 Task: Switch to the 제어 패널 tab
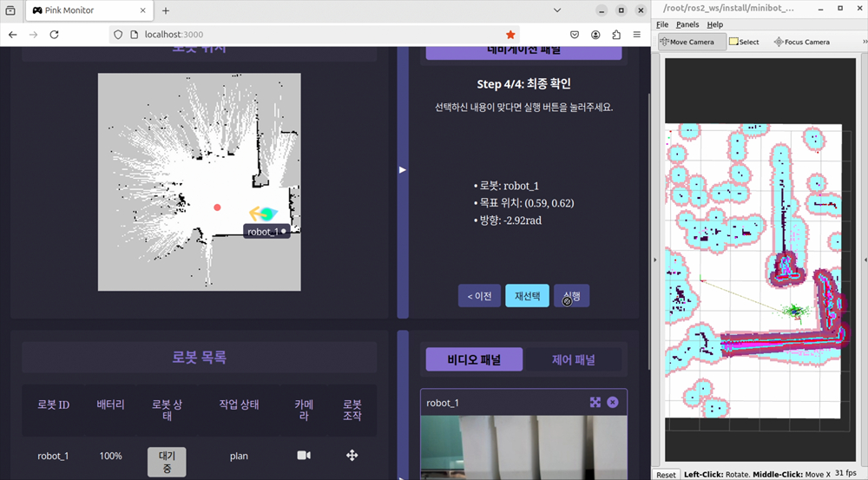(x=573, y=359)
